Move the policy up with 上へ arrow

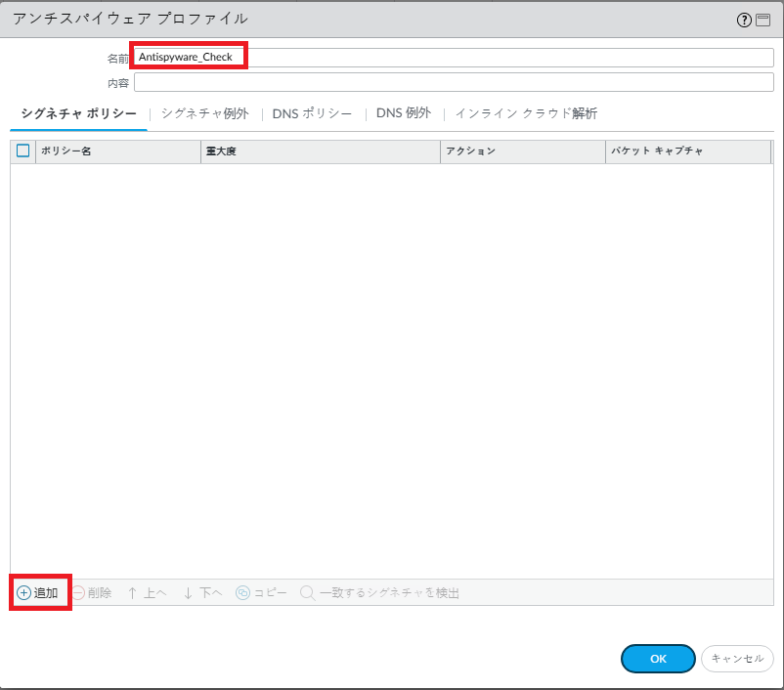pyautogui.click(x=133, y=593)
